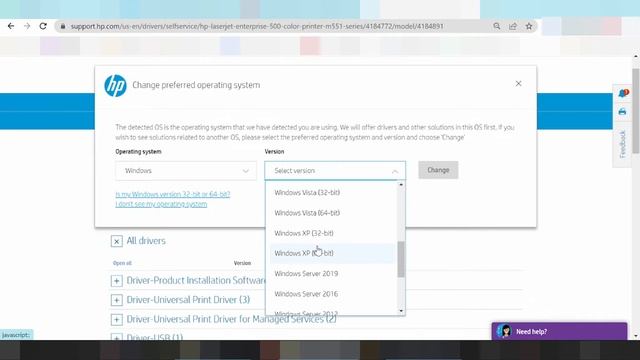Open 'I don't see my operating system' link
Viewport: 640px width, 360px height.
(x=161, y=204)
